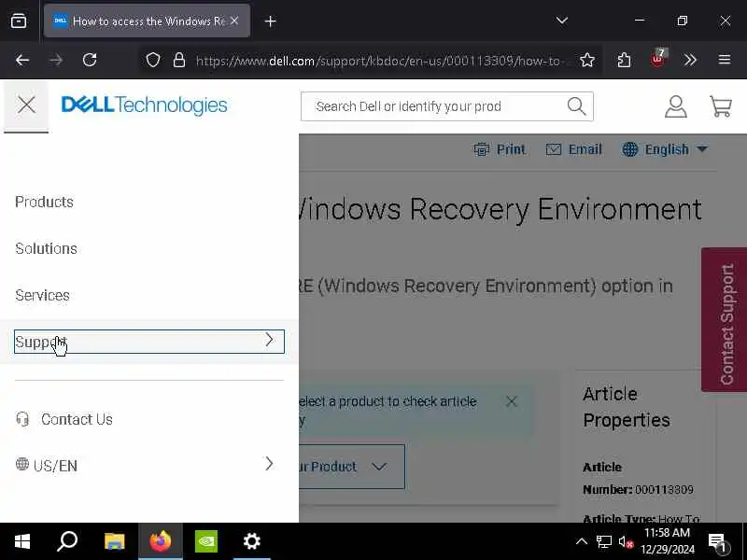The height and width of the screenshot is (560, 747).
Task: Open NVIDIA app from the taskbar
Action: pyautogui.click(x=205, y=541)
